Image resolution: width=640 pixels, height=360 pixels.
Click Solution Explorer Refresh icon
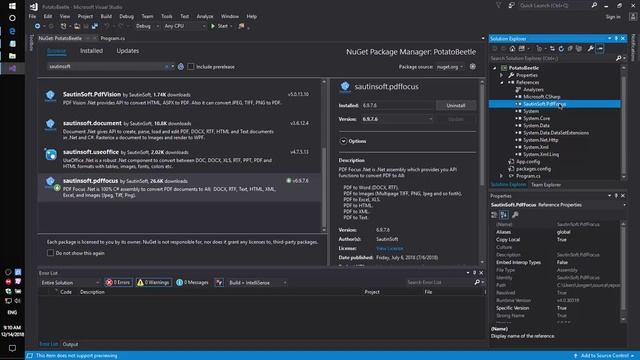pyautogui.click(x=561, y=49)
